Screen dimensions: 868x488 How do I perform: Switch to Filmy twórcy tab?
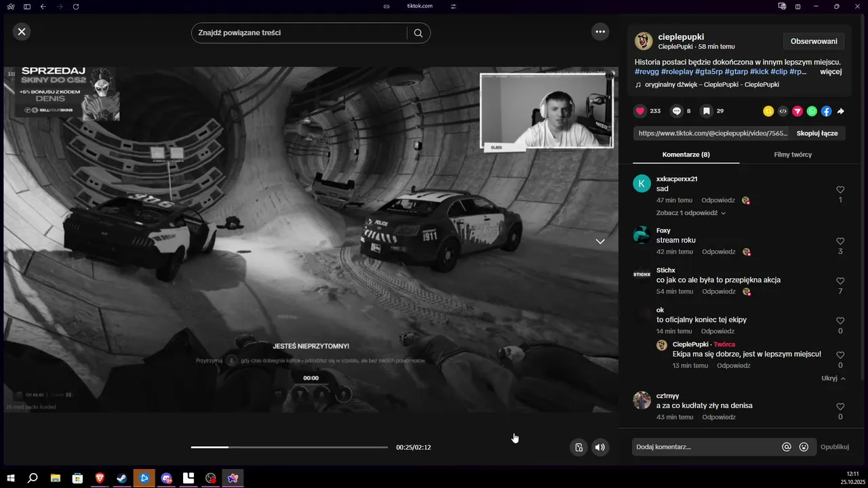tap(793, 155)
